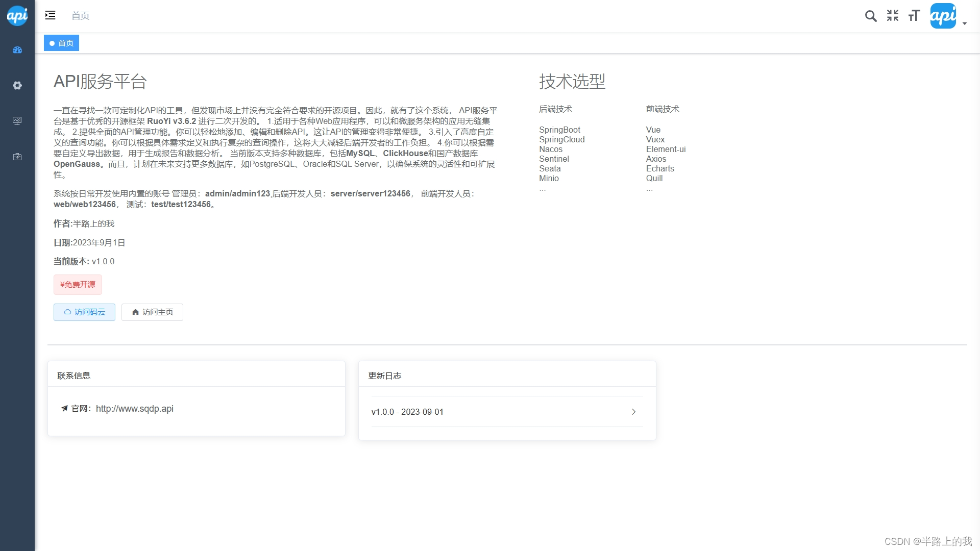Toggle the sidebar hamburger collapse icon
The width and height of the screenshot is (980, 551).
[50, 15]
